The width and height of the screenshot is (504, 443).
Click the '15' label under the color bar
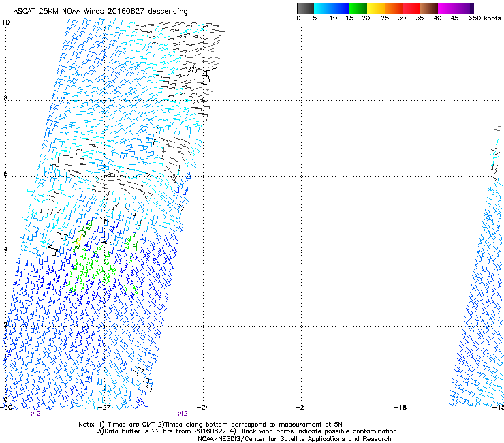click(349, 18)
